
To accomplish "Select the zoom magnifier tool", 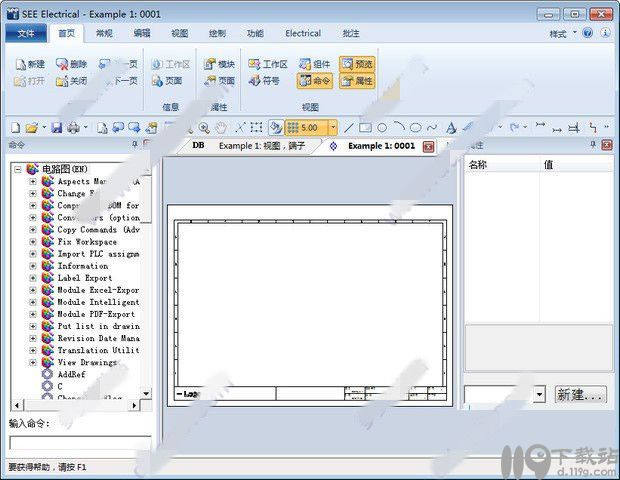I will [204, 127].
